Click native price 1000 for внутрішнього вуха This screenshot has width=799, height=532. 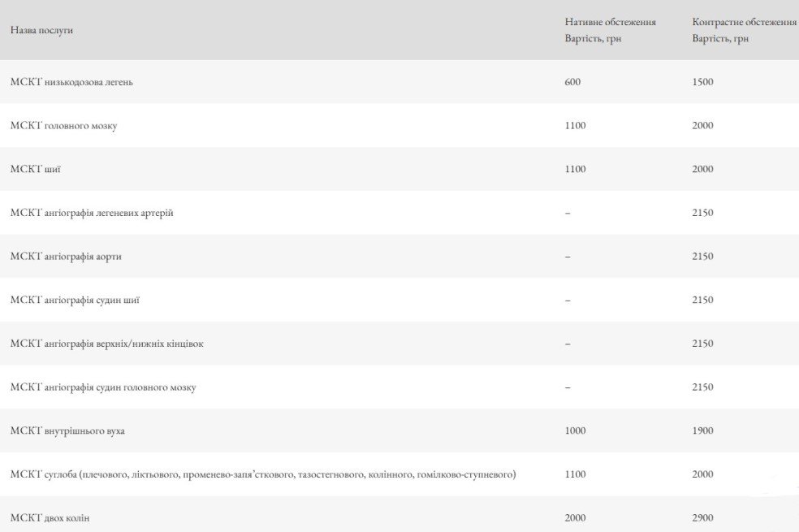coord(575,430)
